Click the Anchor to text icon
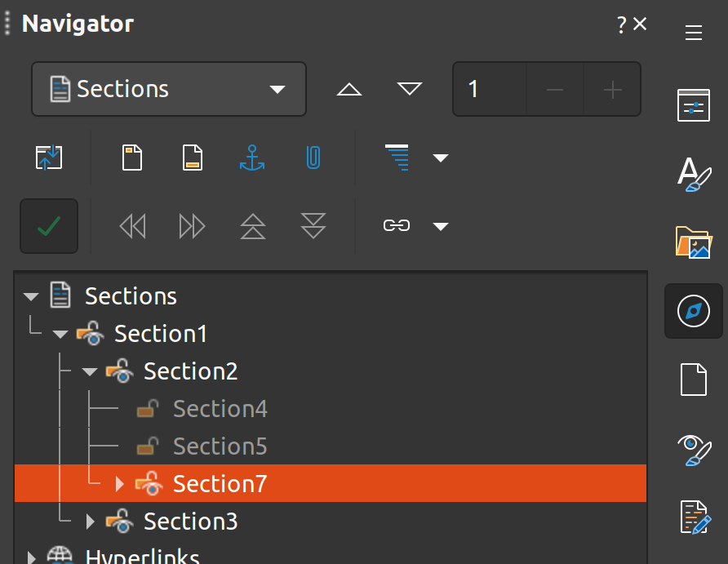 (252, 158)
